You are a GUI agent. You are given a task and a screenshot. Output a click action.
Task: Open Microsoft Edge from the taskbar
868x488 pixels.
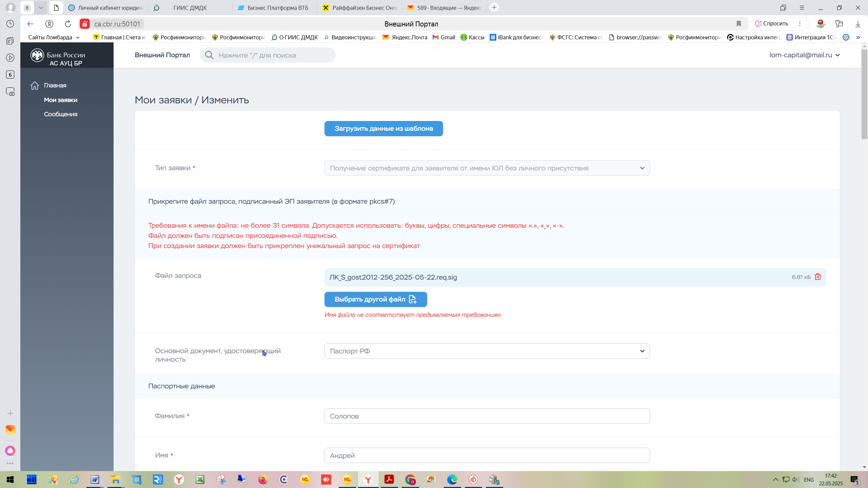452,480
